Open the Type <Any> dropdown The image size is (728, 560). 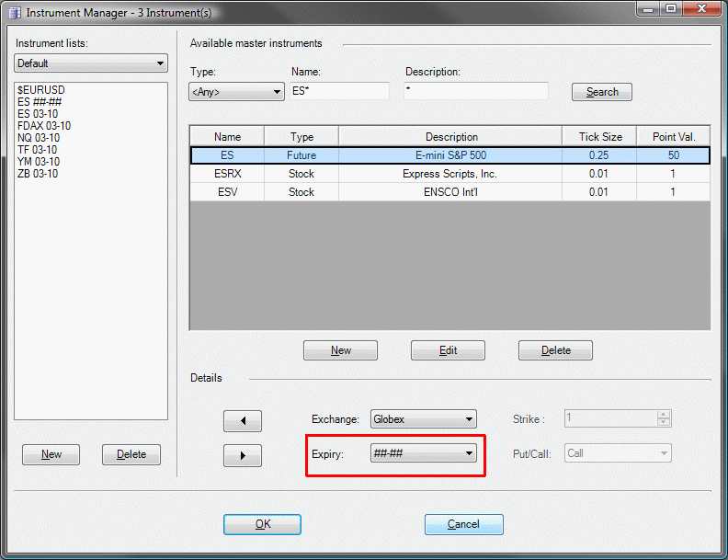pos(236,91)
